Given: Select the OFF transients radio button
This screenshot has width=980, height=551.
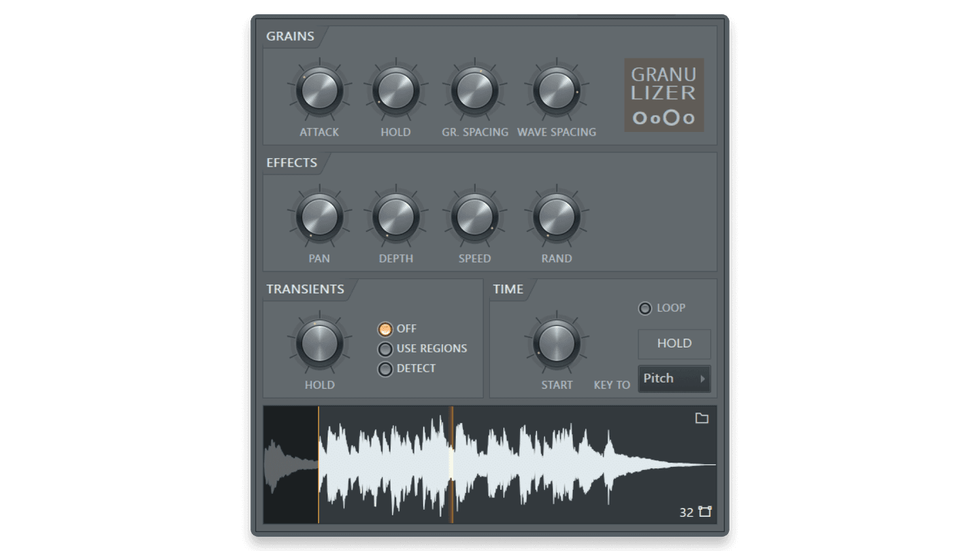Looking at the screenshot, I should click(384, 329).
